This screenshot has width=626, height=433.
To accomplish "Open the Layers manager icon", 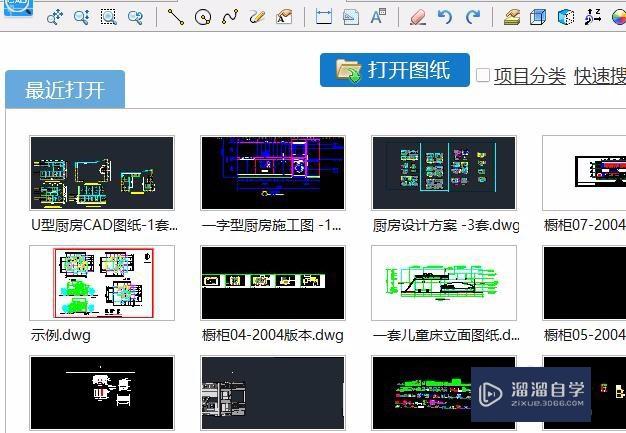I will click(511, 17).
